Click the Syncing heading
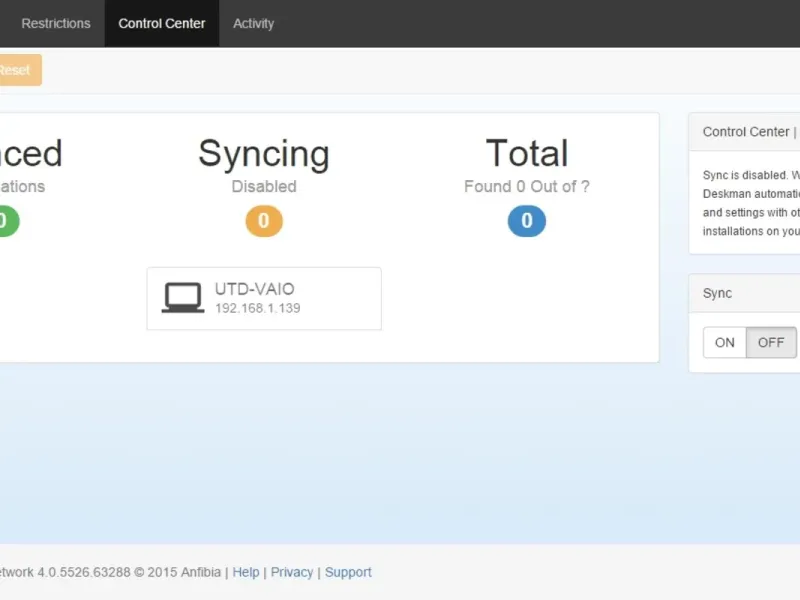 264,154
